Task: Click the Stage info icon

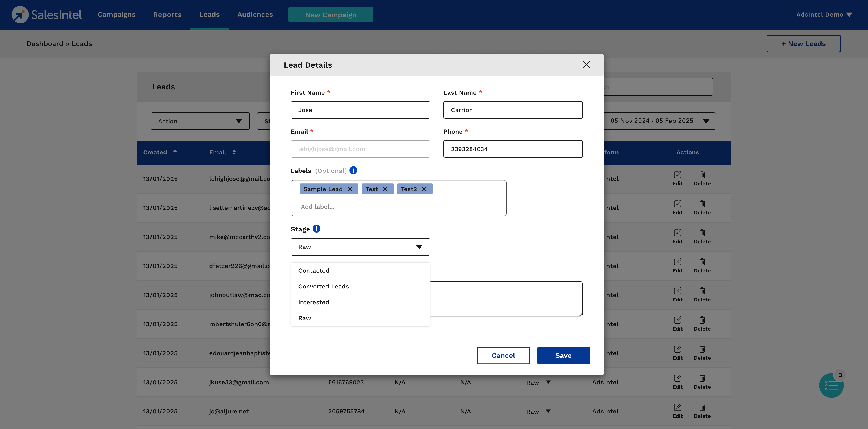Action: (316, 229)
